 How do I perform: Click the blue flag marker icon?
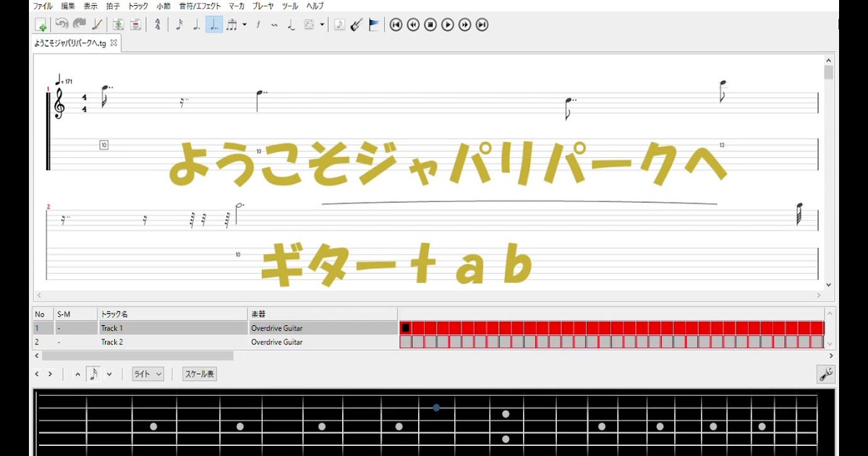373,25
